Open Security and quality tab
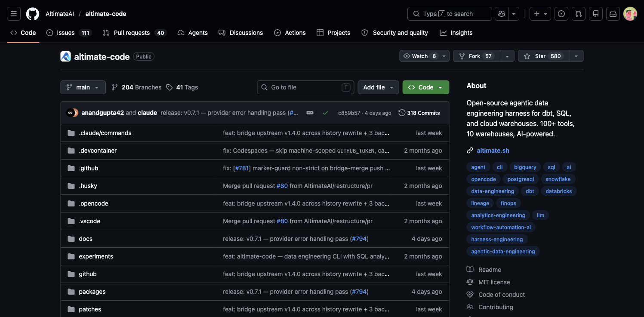The image size is (644, 317). pos(395,33)
